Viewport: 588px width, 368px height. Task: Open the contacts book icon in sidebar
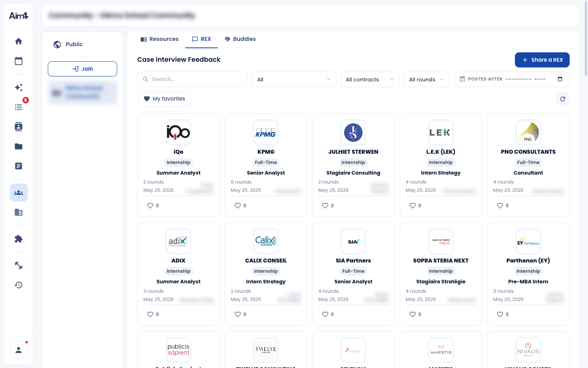coord(18,127)
